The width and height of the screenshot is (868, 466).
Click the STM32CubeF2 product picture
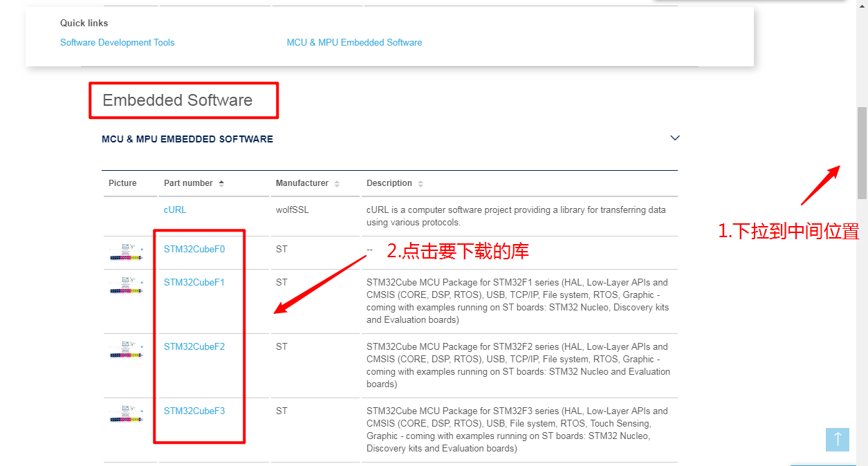point(126,350)
